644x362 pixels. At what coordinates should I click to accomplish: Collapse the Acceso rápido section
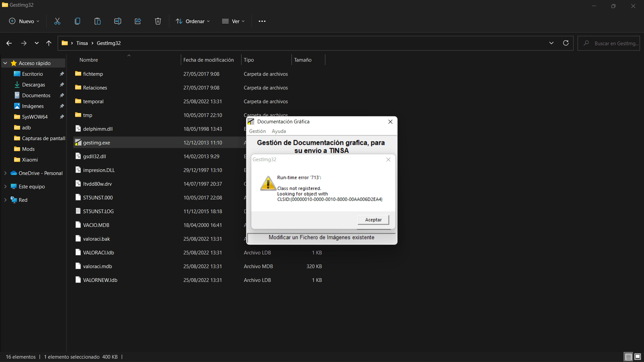point(5,63)
